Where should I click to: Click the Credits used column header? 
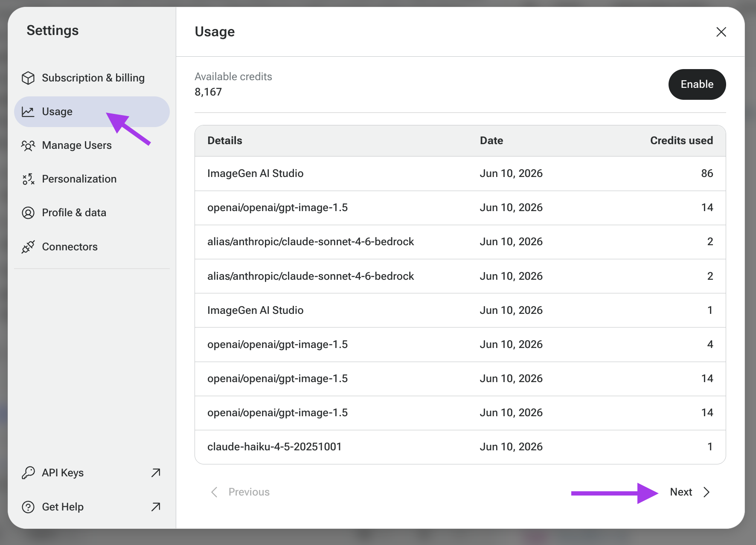click(681, 141)
